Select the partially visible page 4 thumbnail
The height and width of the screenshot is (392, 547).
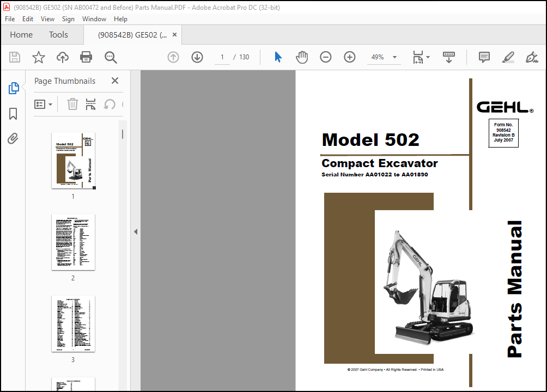[73, 384]
